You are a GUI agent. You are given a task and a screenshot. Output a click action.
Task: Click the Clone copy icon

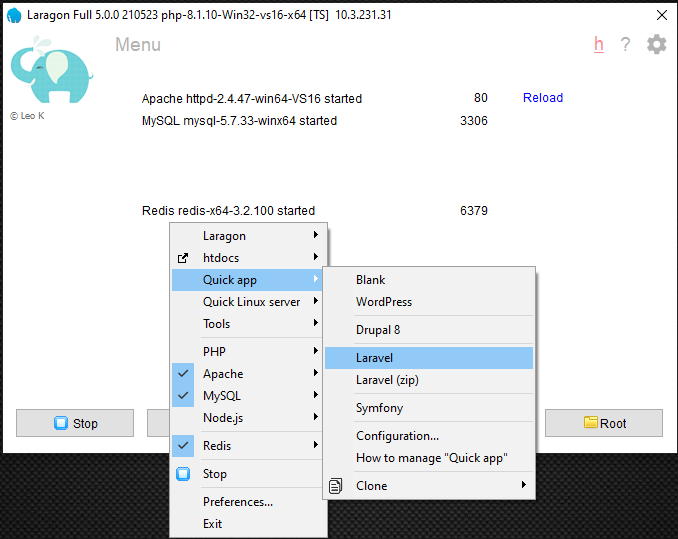click(x=336, y=486)
